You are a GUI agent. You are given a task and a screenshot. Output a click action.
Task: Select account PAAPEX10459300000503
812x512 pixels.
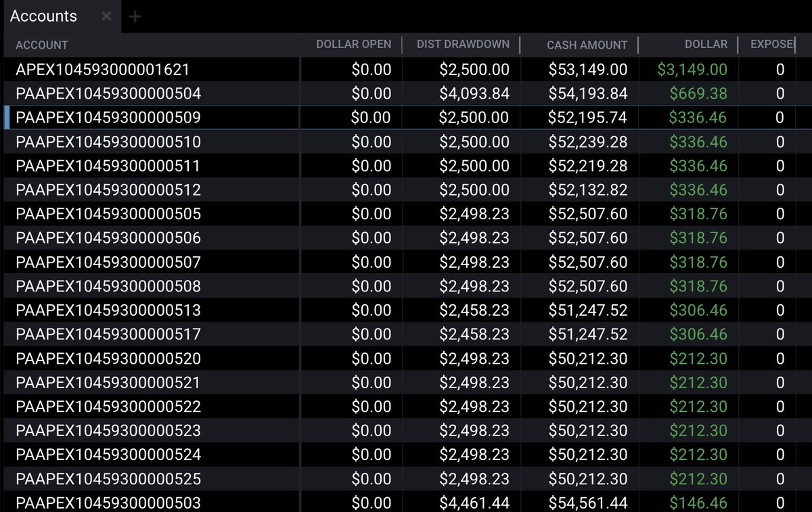click(108, 503)
